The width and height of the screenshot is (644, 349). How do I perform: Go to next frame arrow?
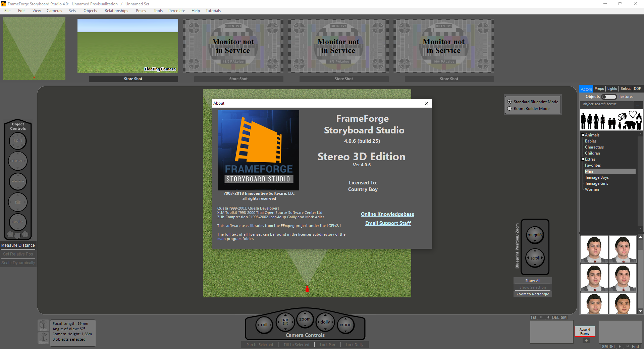(x=620, y=346)
